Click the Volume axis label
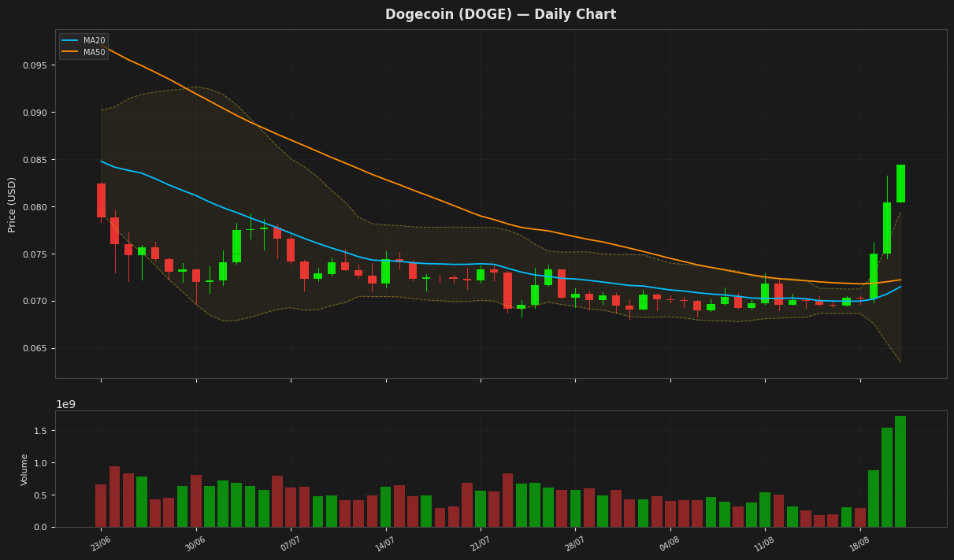Screen dimensions: 954x560 point(24,469)
